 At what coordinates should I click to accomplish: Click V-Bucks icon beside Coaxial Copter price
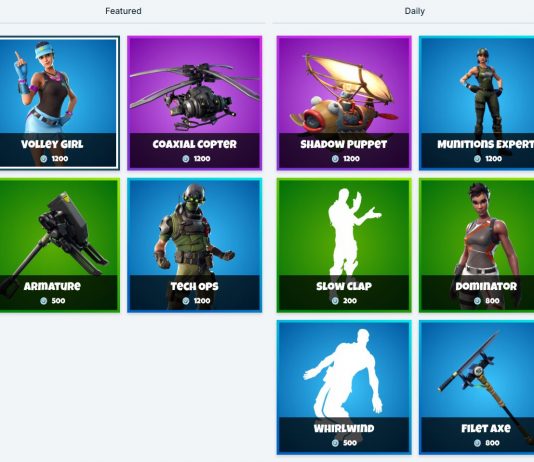coord(186,159)
